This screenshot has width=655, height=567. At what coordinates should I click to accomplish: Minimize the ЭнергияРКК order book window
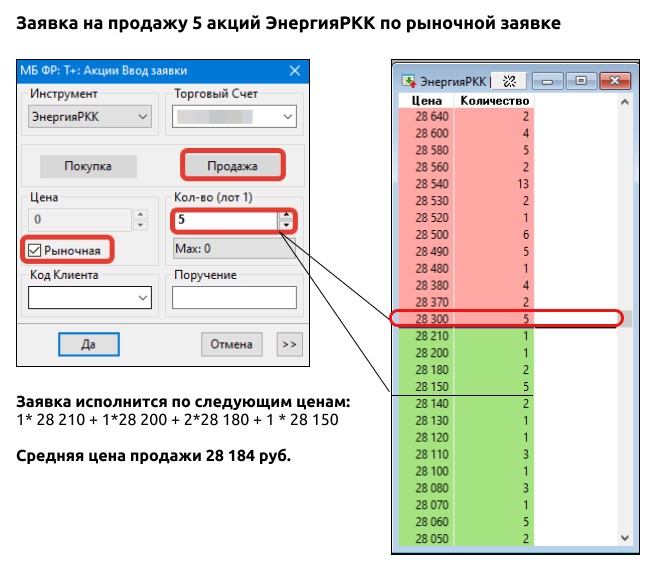[548, 81]
